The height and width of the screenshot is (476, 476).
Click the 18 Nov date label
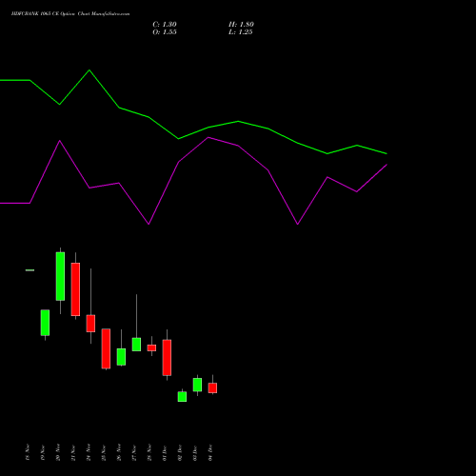[x=28, y=452]
